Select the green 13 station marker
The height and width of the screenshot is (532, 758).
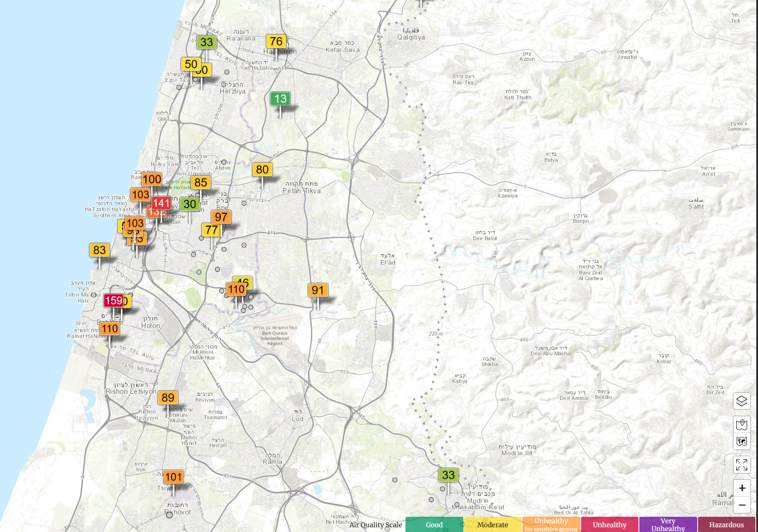(x=280, y=99)
